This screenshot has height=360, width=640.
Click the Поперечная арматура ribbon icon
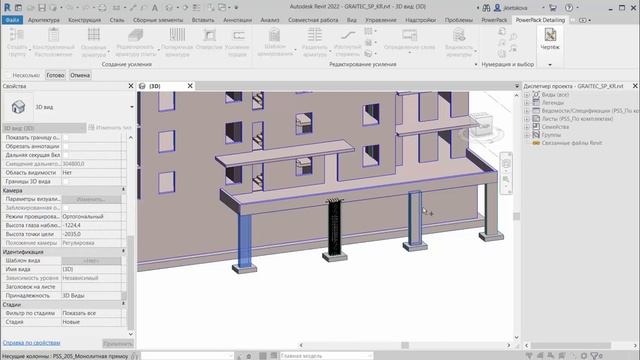coord(177,35)
